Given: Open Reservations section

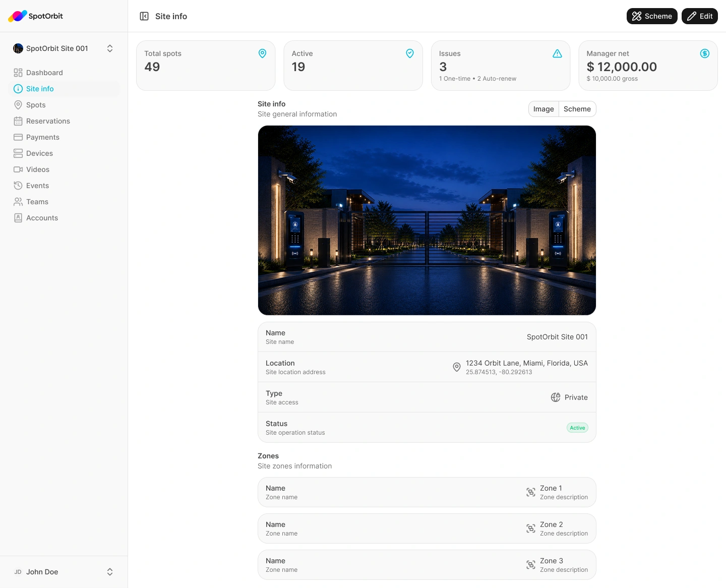Looking at the screenshot, I should [64, 121].
